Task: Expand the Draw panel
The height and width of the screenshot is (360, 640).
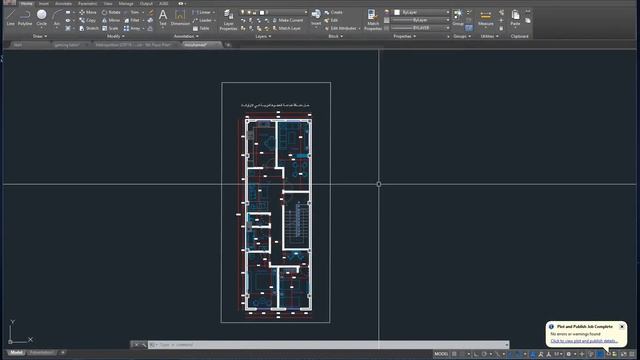Action: (40, 36)
